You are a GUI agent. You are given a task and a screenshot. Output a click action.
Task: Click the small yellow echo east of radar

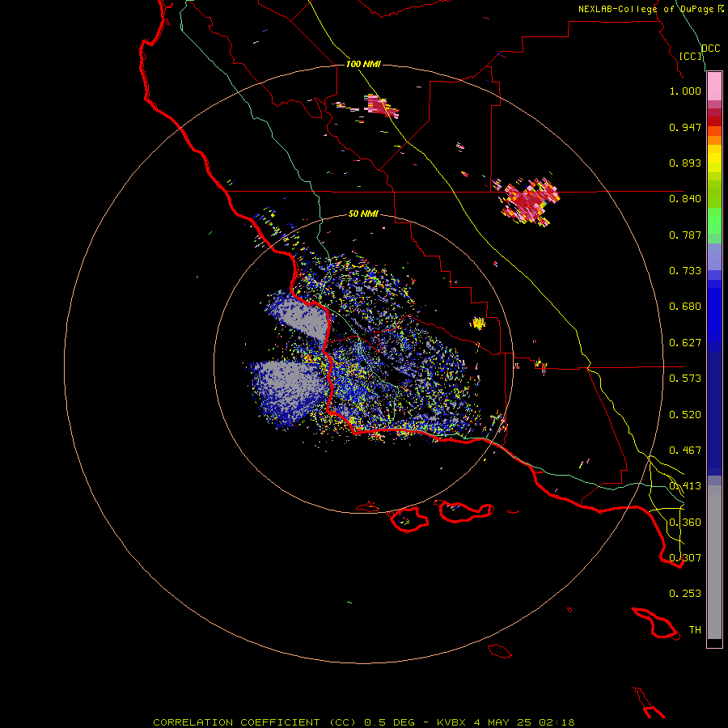[478, 323]
